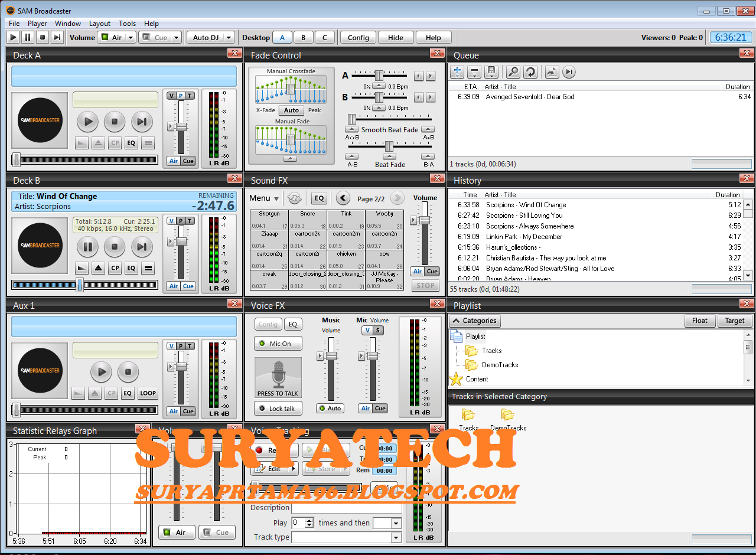Open the Voice FX EQ
Viewport: 756px width, 555px height.
pyautogui.click(x=292, y=324)
